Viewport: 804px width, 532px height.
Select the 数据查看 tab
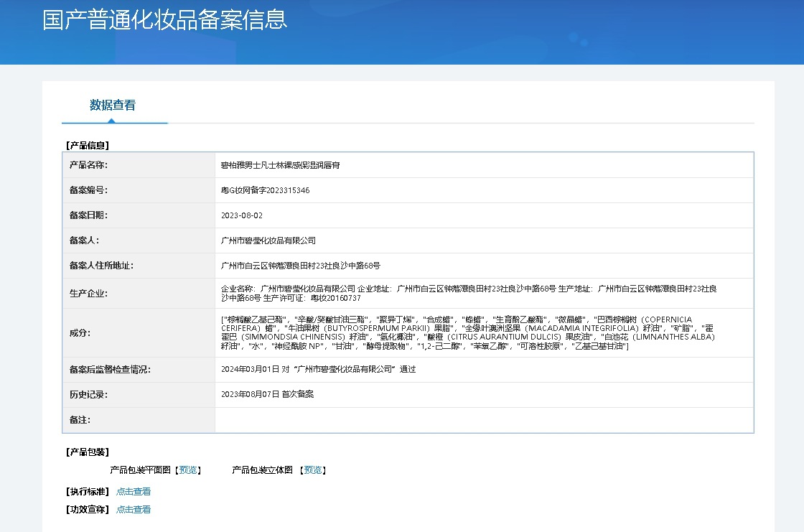coord(113,105)
